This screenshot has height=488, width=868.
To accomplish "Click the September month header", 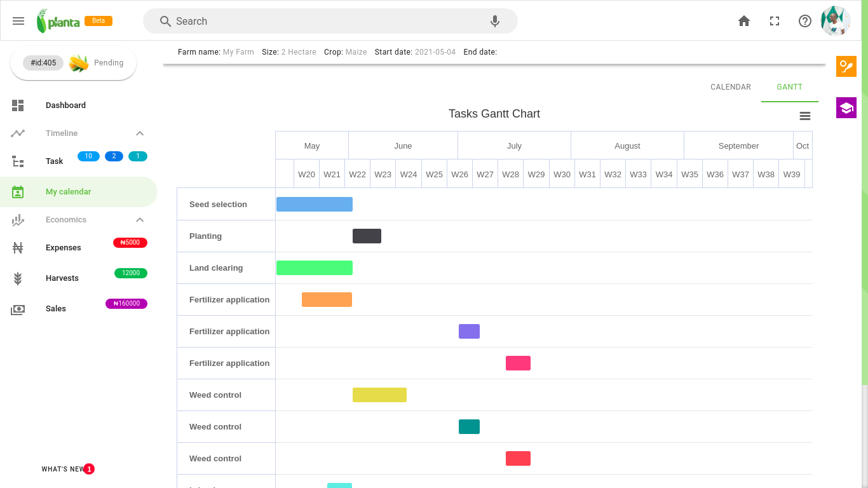I will coord(738,146).
